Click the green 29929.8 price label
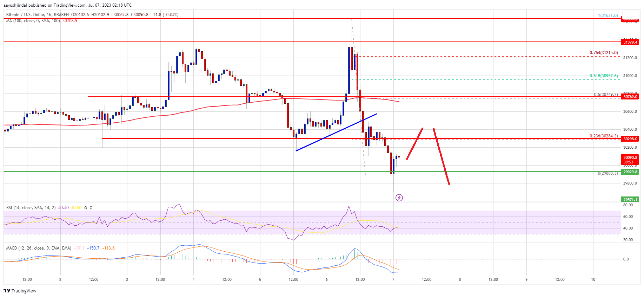This screenshot has width=644, height=297. 630,172
